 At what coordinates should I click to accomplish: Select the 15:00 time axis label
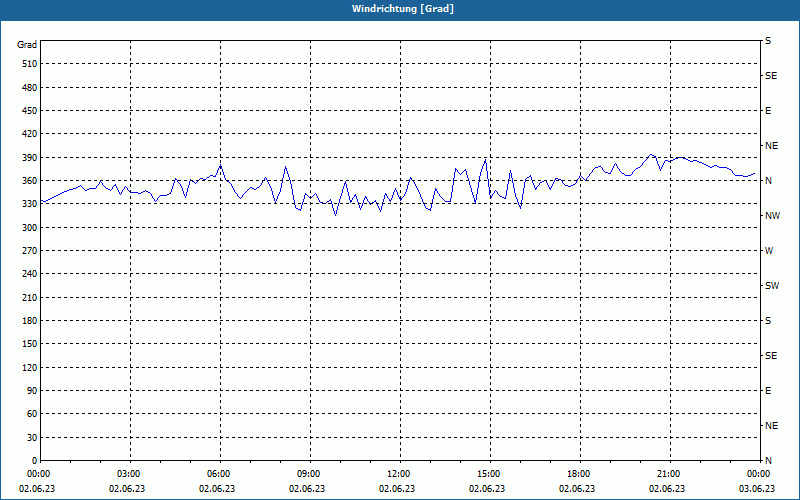490,474
